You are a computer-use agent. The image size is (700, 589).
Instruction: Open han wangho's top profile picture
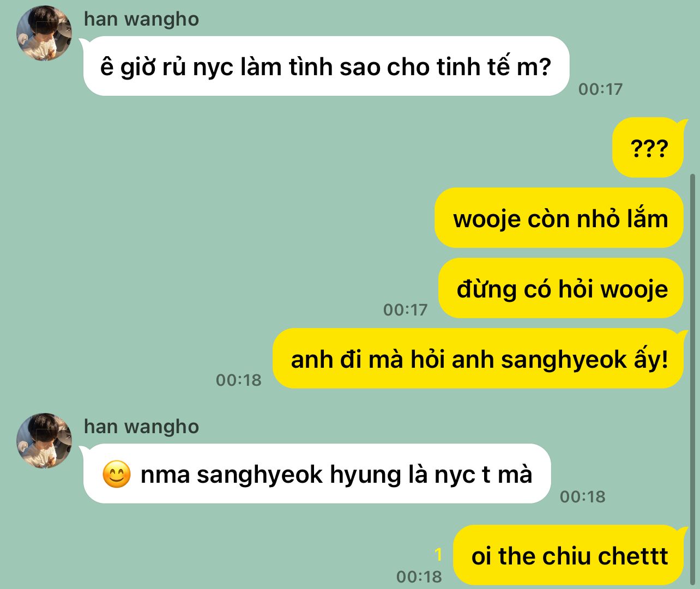tap(44, 33)
